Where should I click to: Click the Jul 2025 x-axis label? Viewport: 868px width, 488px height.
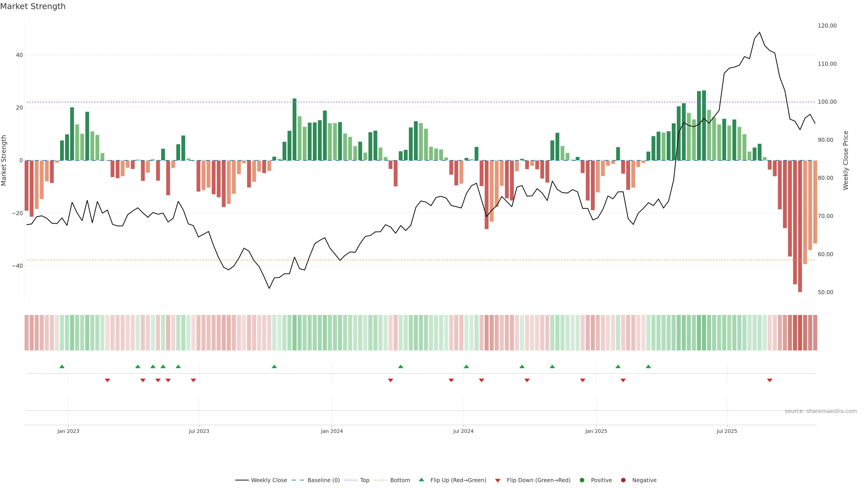point(727,431)
